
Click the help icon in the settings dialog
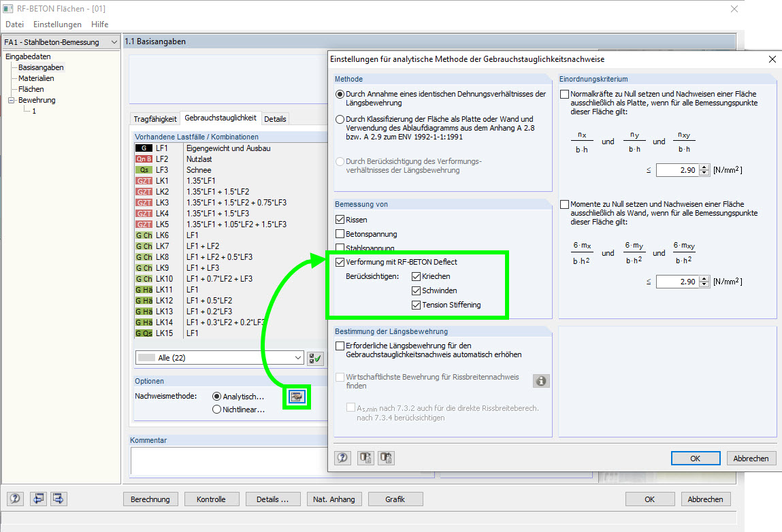342,458
